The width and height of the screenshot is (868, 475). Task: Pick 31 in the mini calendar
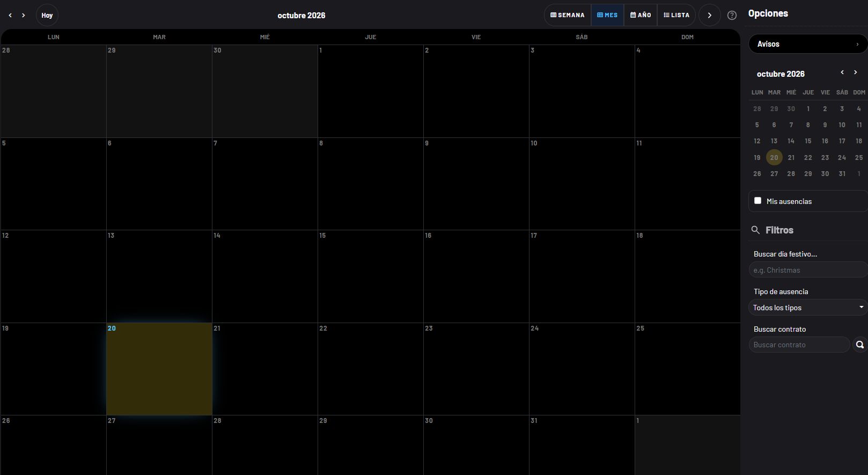[842, 174]
